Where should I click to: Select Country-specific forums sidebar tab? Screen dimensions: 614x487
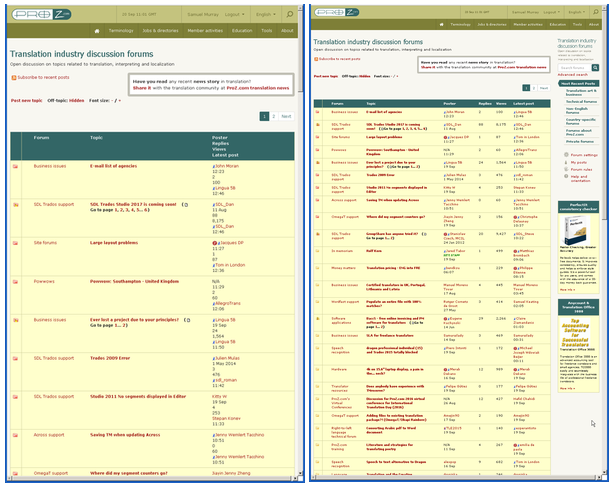pos(580,121)
